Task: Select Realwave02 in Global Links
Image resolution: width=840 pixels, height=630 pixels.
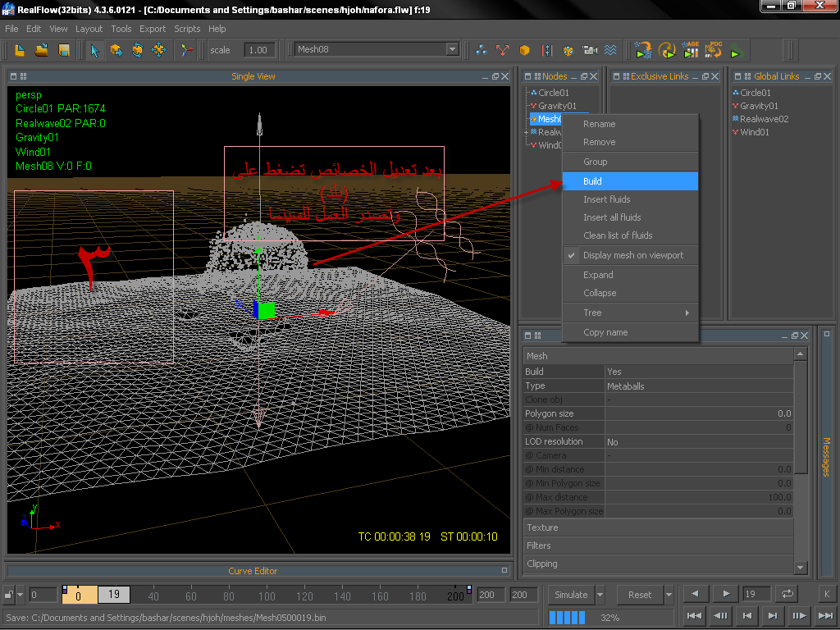Action: click(x=764, y=119)
